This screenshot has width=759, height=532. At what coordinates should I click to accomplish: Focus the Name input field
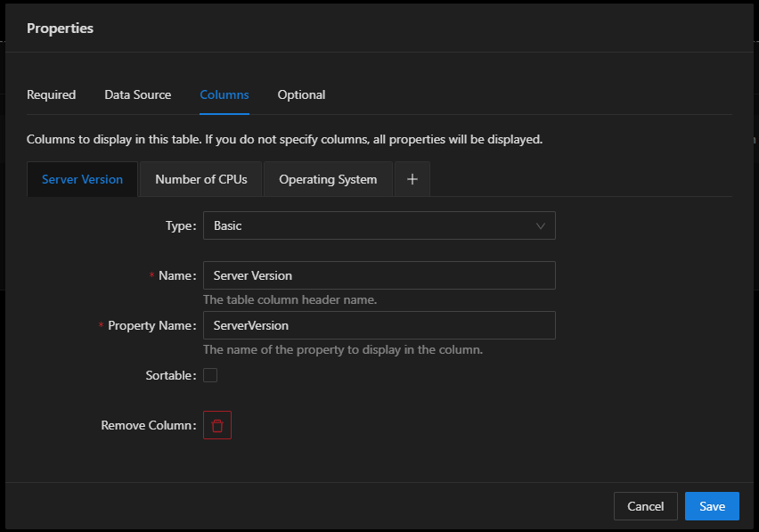(379, 275)
